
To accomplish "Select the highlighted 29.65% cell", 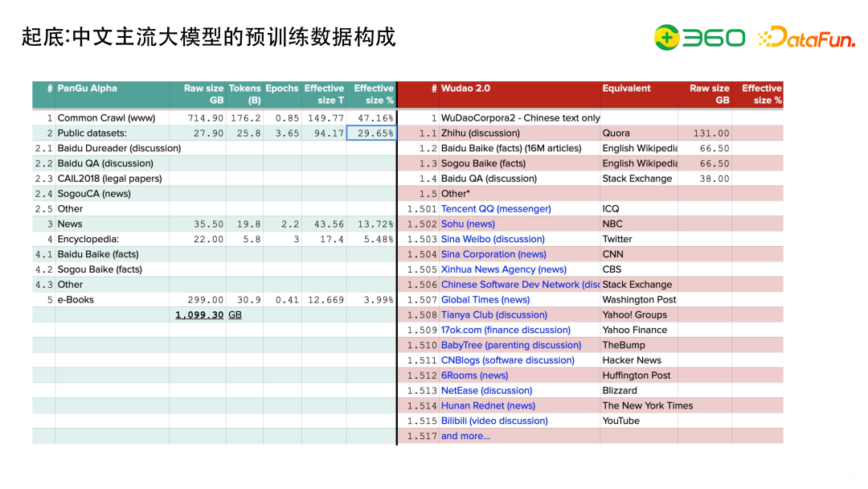I will (371, 133).
